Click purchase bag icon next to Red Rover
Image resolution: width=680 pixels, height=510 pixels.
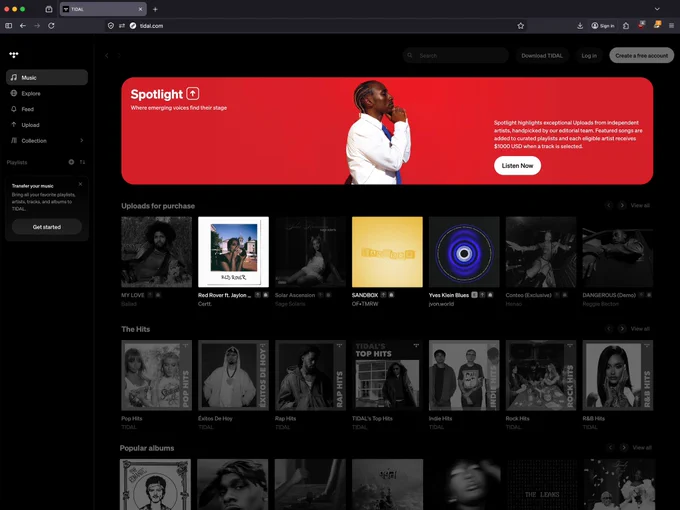click(x=266, y=295)
